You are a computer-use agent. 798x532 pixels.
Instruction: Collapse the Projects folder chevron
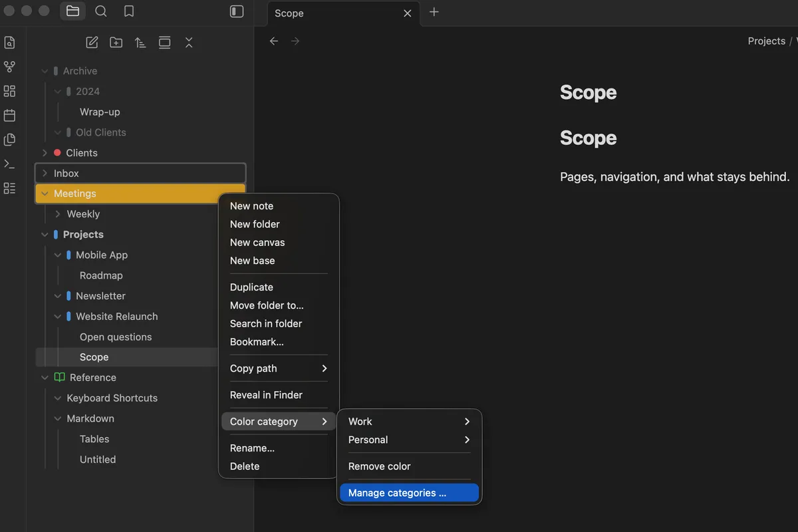coord(45,235)
